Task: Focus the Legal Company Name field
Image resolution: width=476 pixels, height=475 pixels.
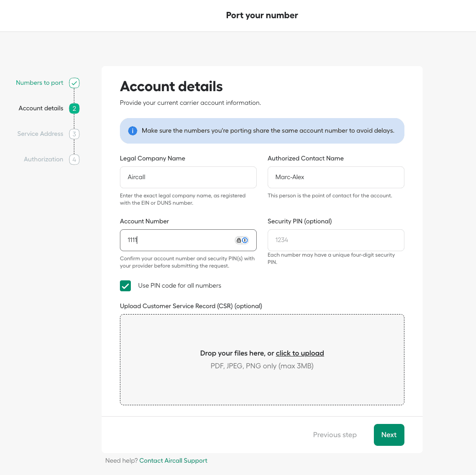Action: [188, 177]
